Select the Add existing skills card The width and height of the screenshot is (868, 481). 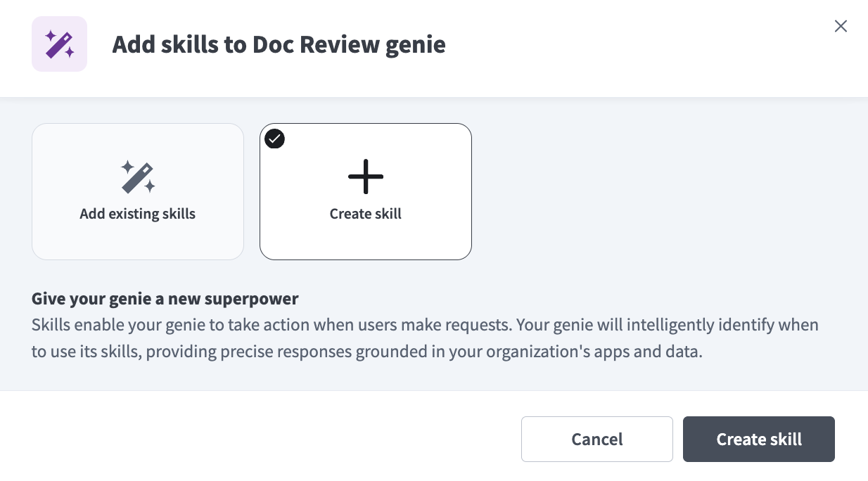tap(138, 191)
